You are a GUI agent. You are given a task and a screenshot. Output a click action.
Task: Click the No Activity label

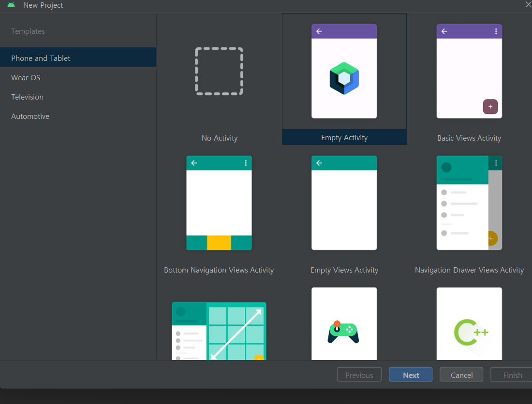click(220, 138)
